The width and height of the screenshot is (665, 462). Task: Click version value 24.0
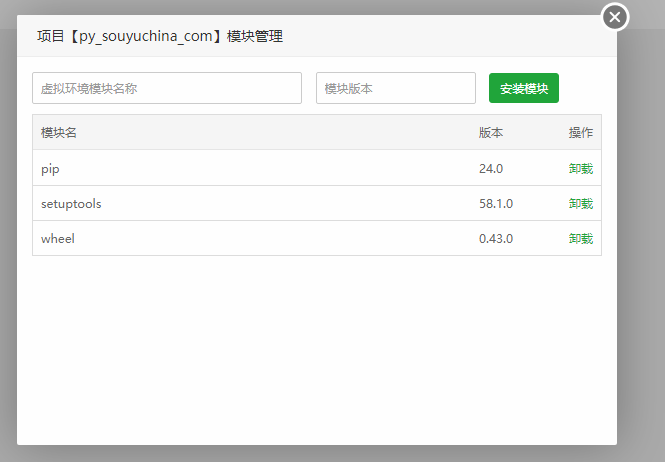coord(491,169)
